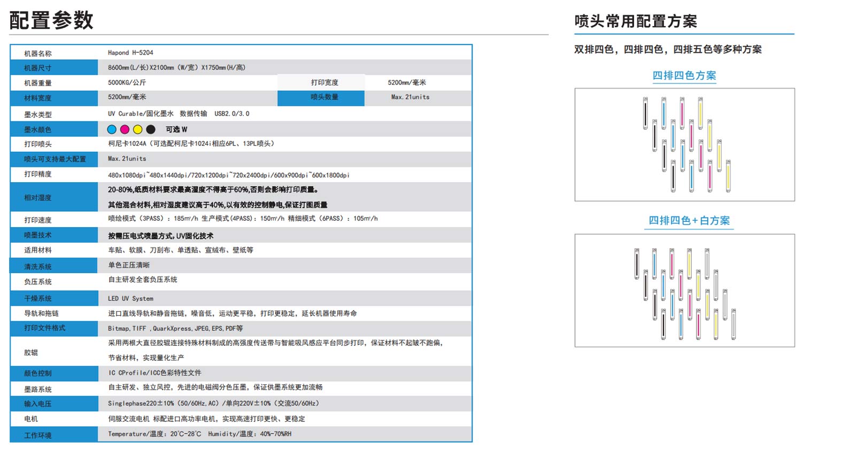Viewport: 868px width, 449px height.
Task: Click the 输入电压 row label
Action: pyautogui.click(x=38, y=404)
